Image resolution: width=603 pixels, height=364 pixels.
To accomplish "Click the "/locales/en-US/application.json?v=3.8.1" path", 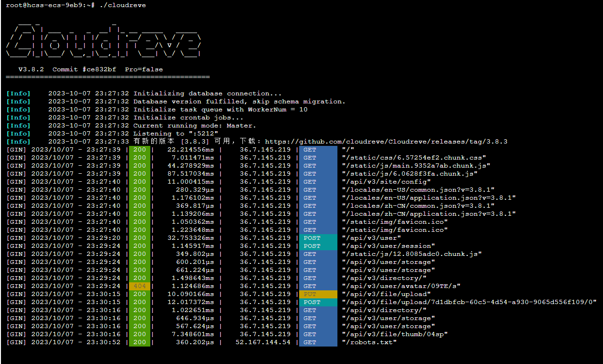I will pyautogui.click(x=429, y=198).
